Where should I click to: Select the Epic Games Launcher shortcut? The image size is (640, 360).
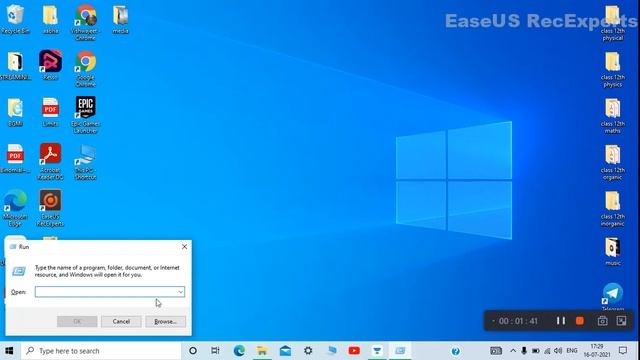pyautogui.click(x=85, y=115)
